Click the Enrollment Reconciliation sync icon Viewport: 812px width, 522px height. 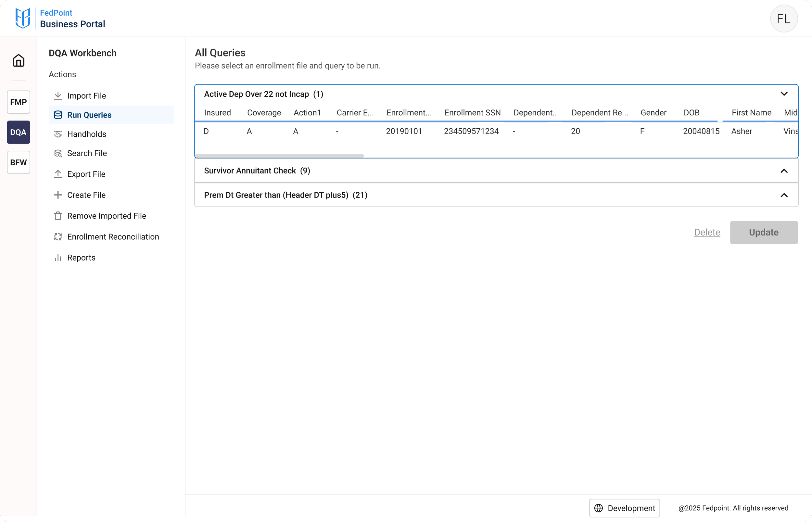(x=58, y=236)
